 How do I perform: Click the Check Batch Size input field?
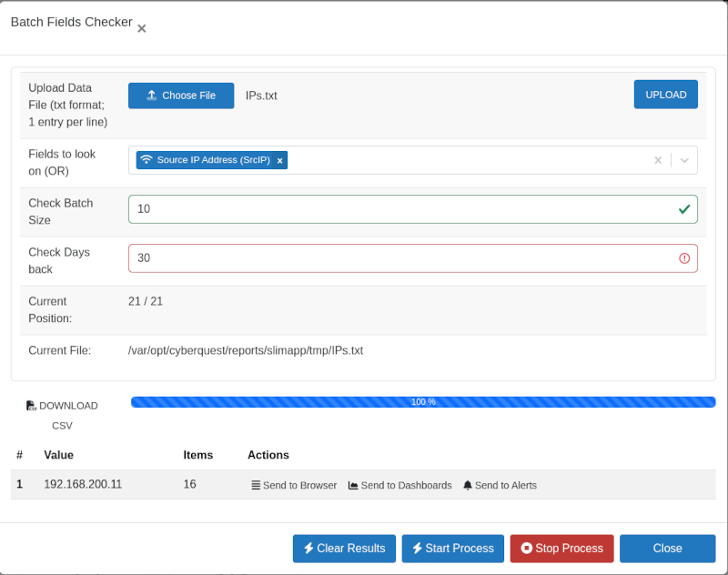click(400, 209)
